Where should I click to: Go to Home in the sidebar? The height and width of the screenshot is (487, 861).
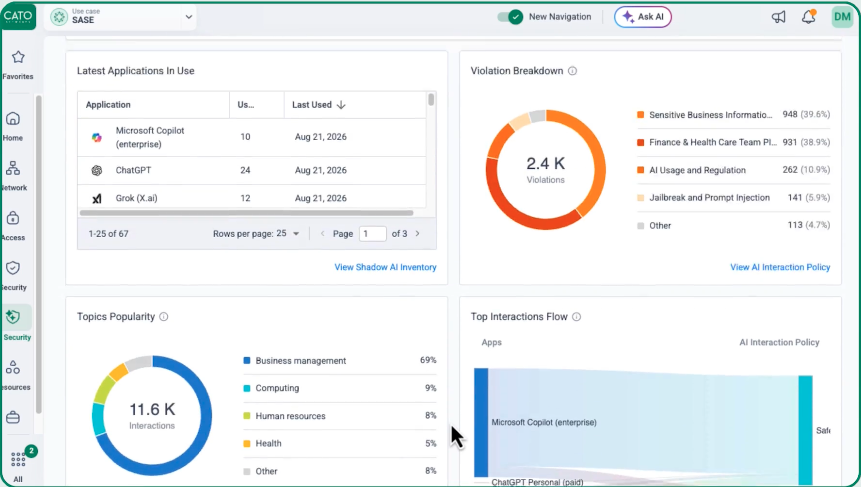click(x=13, y=119)
